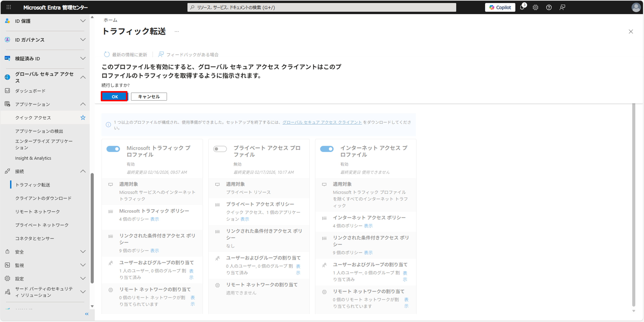Open the notifications bell icon
The width and height of the screenshot is (644, 322).
(522, 8)
